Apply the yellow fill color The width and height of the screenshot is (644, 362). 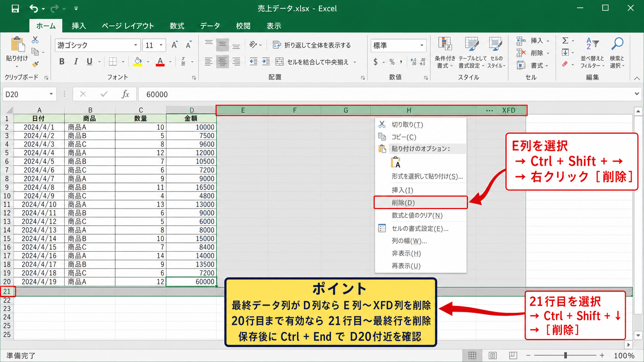(138, 62)
